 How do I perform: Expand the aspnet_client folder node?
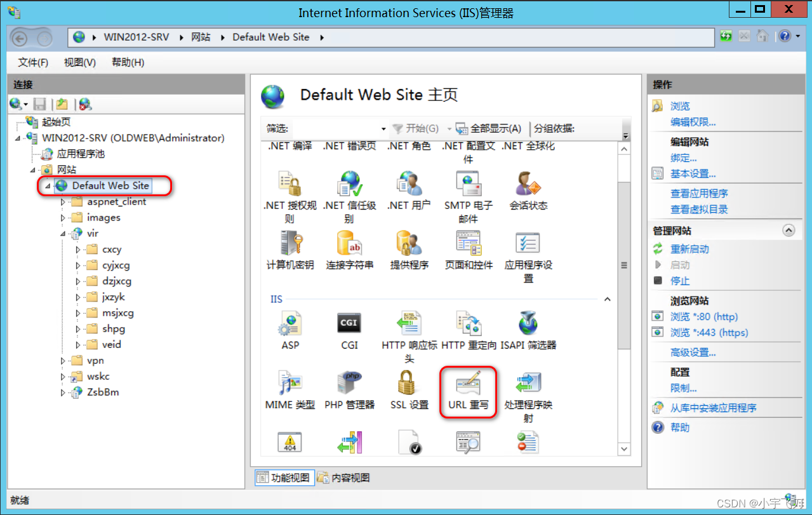coord(63,202)
